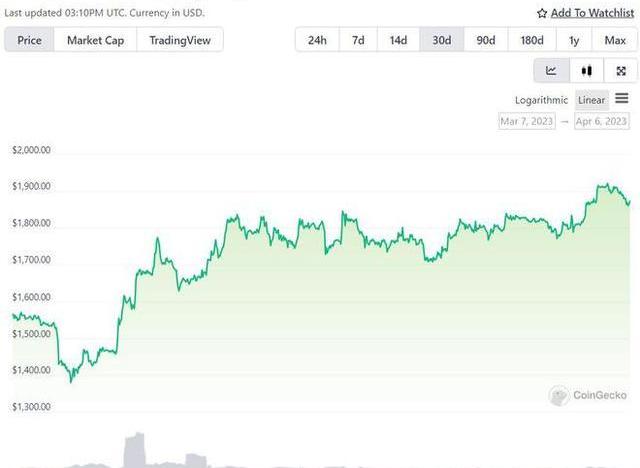The image size is (640, 468).
Task: Click Add To Watchlist link
Action: (590, 14)
